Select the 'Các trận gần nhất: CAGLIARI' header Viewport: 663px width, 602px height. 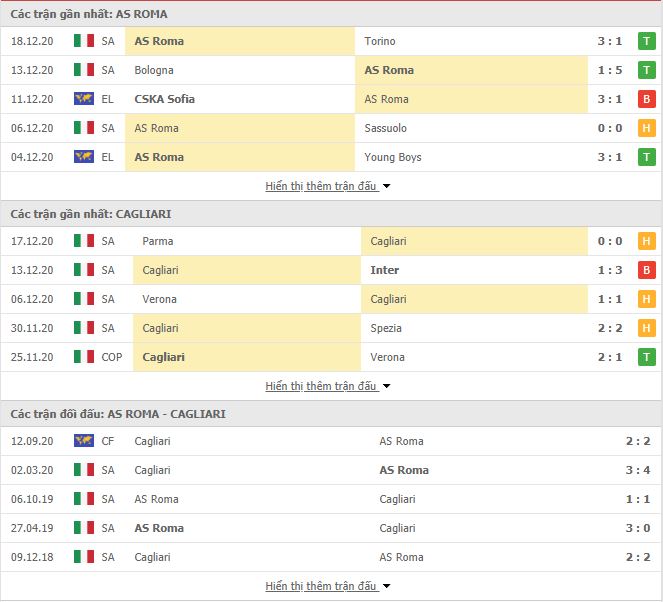click(x=91, y=214)
